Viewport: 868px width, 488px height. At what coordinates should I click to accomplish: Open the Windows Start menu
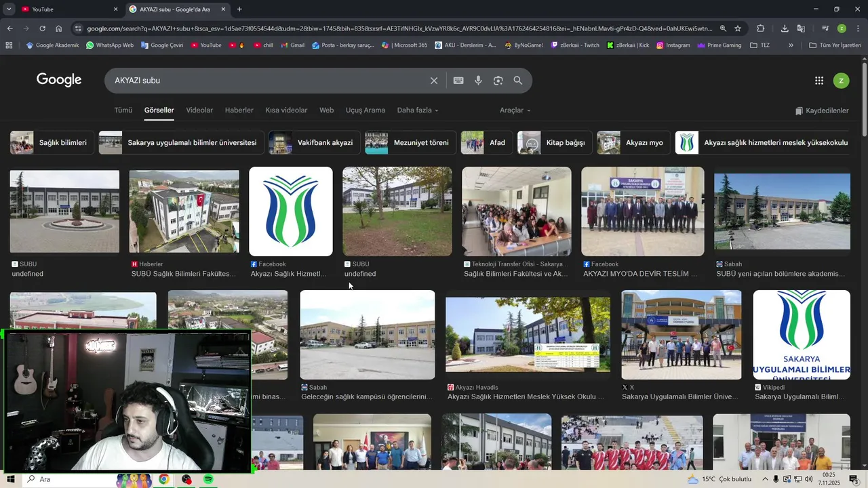coord(11,479)
